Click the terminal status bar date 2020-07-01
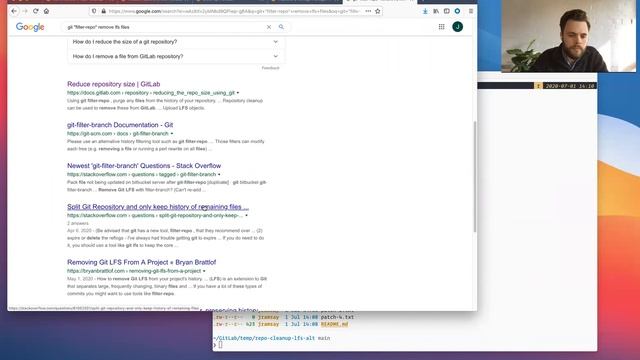Image resolution: width=640 pixels, height=360 pixels. pos(570,86)
